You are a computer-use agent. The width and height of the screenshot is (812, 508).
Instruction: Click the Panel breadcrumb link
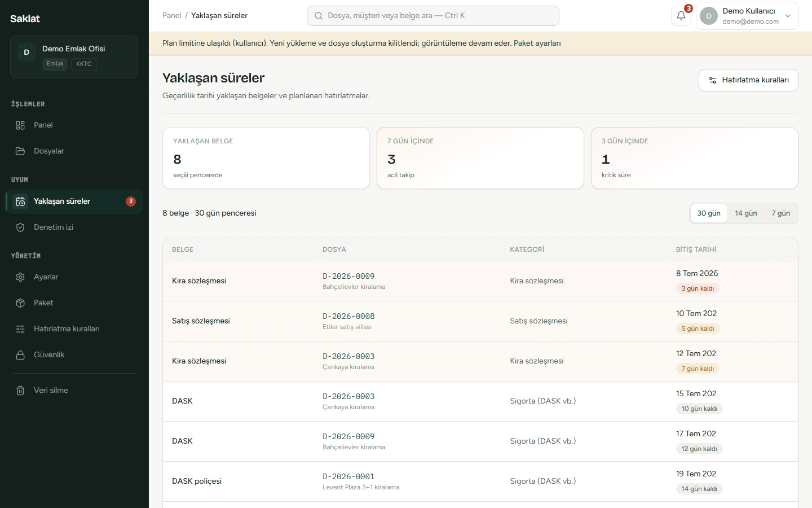[x=171, y=16]
